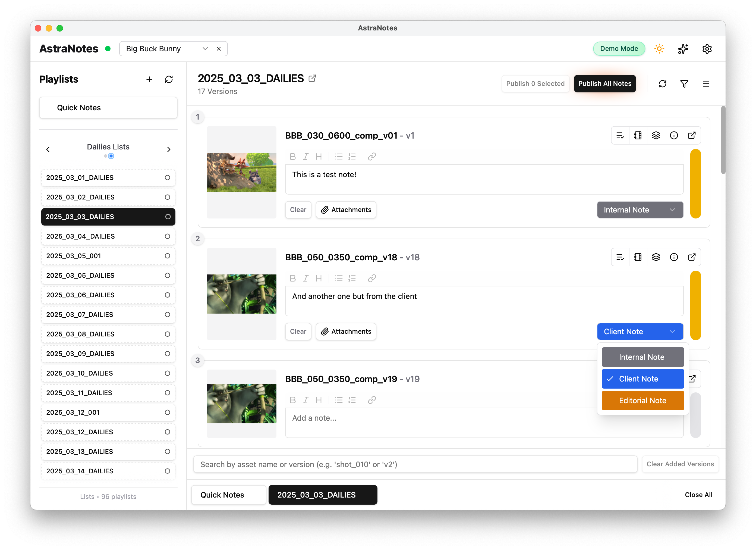Open the filmstrip view for BBB_030_0600_comp_v01

coord(638,135)
